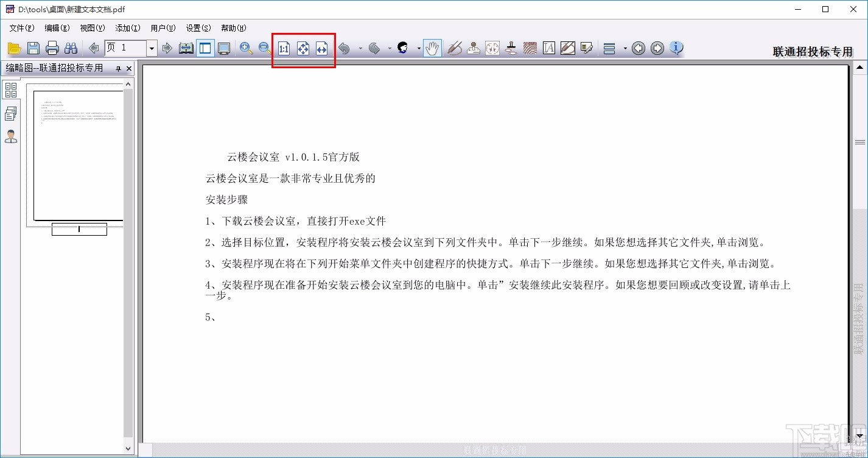This screenshot has height=458, width=868.
Task: Select the text annotation A icon
Action: [x=549, y=48]
